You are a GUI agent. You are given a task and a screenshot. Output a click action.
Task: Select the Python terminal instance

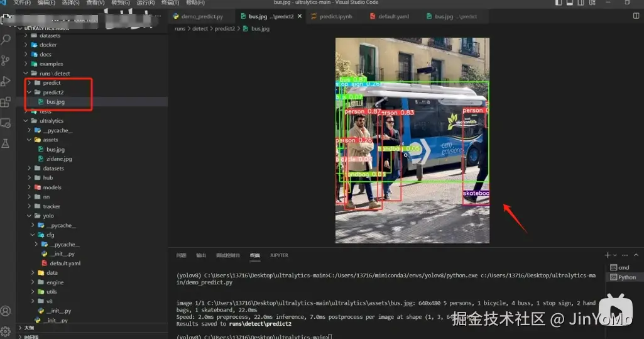623,277
